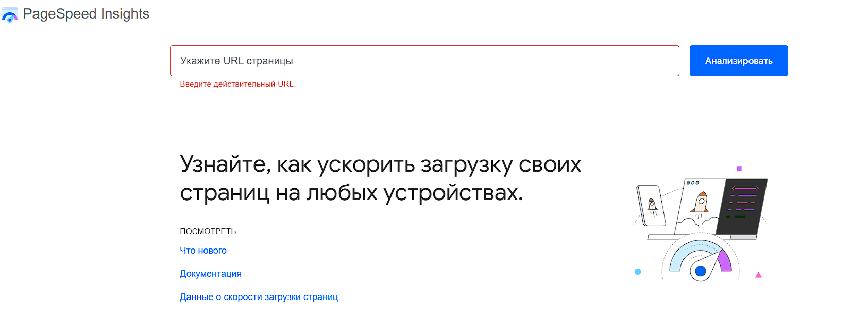868x315 pixels.
Task: Open the Документация link
Action: [211, 274]
